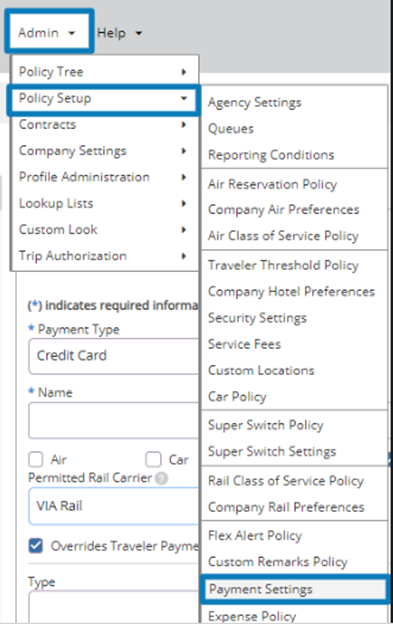Select Payment Settings from Policy Setup
The height and width of the screenshot is (624, 393).
click(x=294, y=589)
